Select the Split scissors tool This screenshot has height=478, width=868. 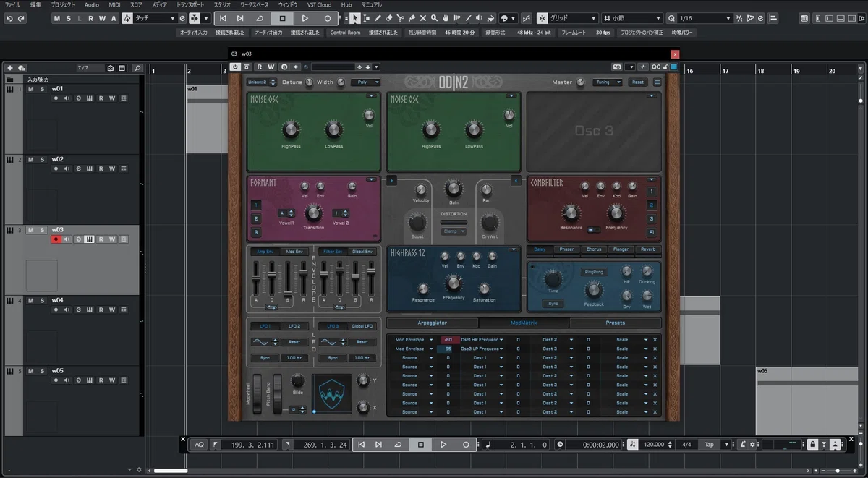pos(401,18)
